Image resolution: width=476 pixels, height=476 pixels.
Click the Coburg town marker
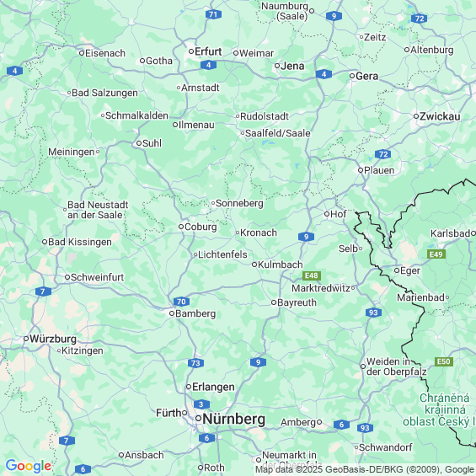(181, 227)
